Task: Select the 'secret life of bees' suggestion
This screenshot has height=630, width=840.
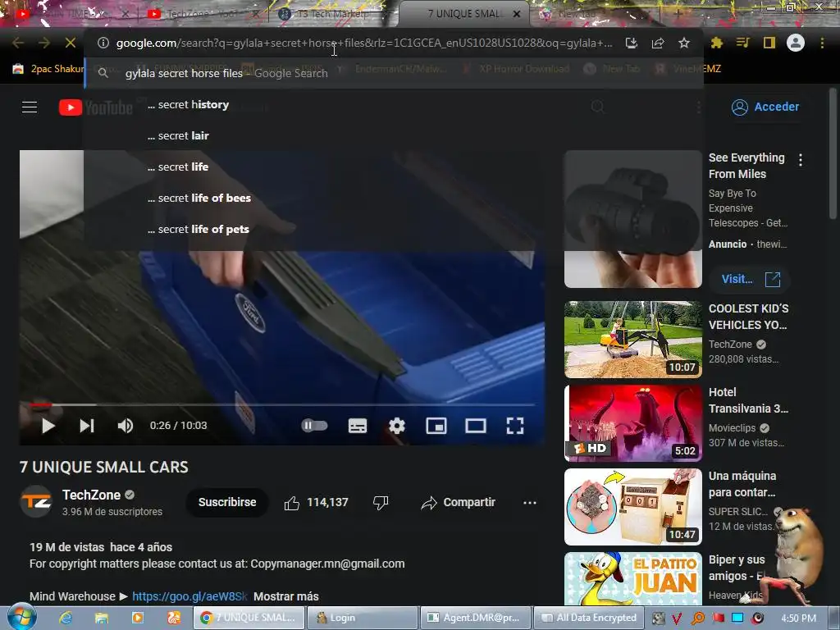Action: click(x=394, y=198)
